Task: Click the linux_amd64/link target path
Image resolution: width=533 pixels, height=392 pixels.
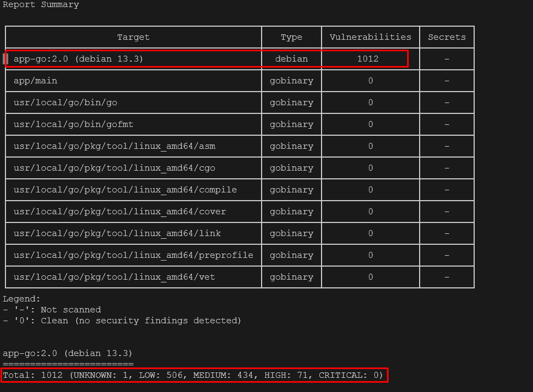Action: [x=117, y=233]
